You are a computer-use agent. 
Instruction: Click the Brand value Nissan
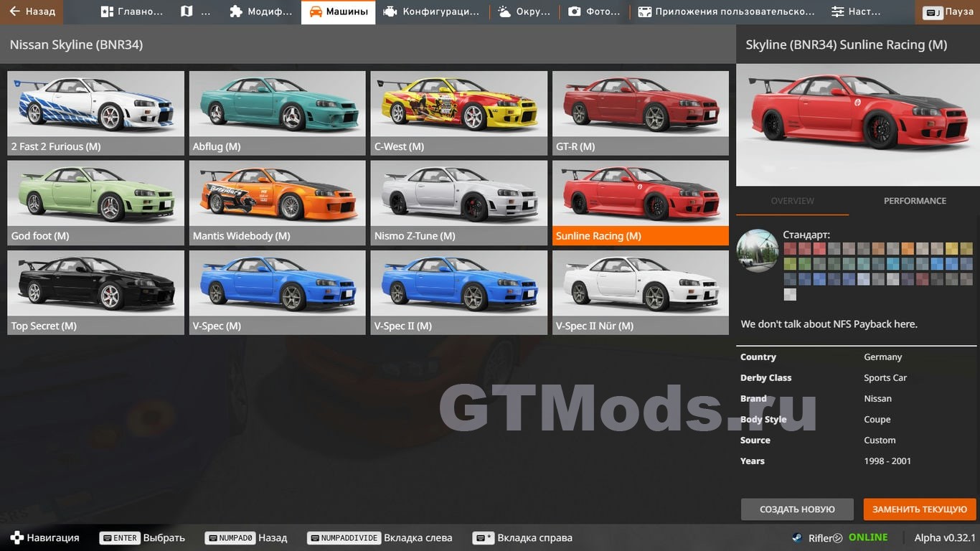pyautogui.click(x=877, y=398)
